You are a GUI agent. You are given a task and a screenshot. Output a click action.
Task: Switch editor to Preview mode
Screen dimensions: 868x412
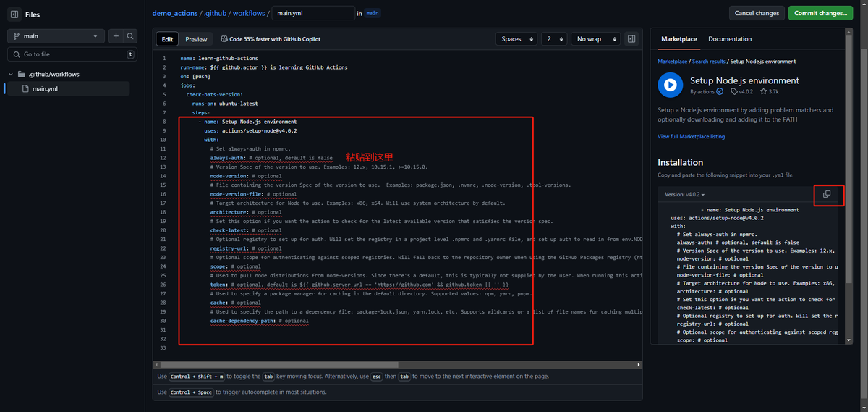click(x=195, y=39)
